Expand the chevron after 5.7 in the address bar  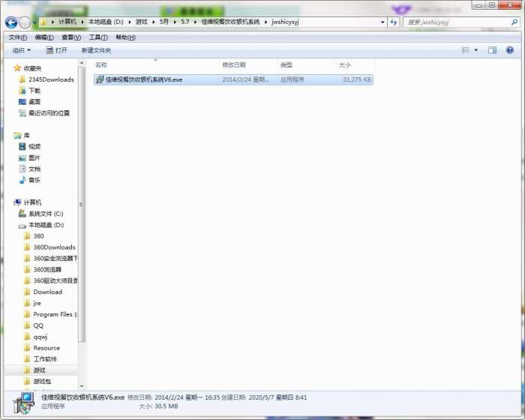[195, 22]
